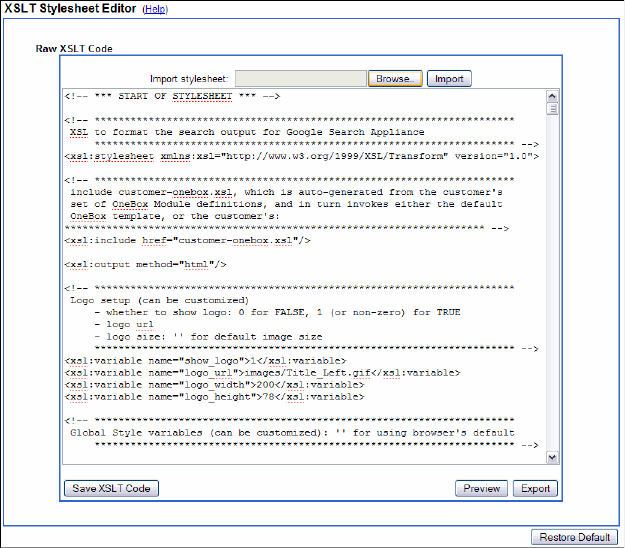Click the xsl:output method="html" line

point(145,264)
